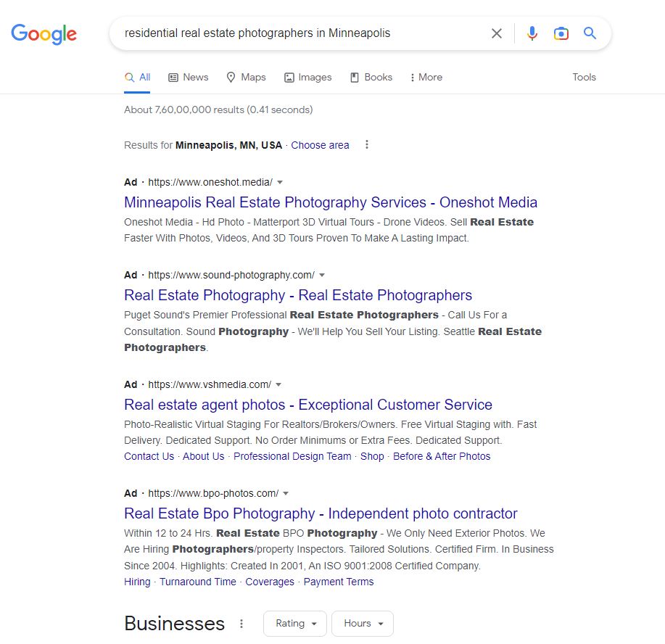Open three-dot menu beside Choose area
The height and width of the screenshot is (644, 665).
(367, 144)
